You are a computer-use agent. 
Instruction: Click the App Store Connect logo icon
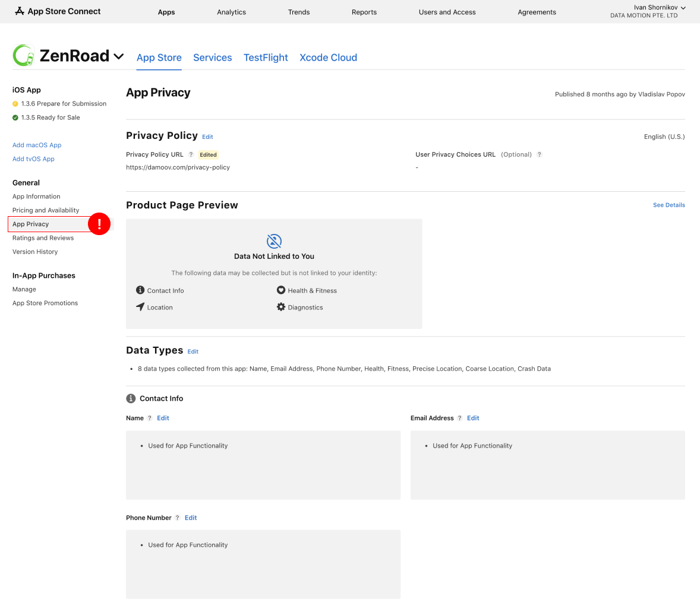[x=19, y=11]
